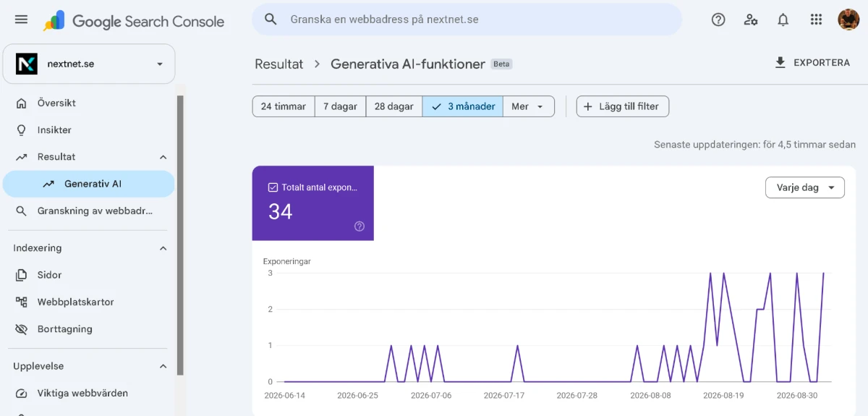The height and width of the screenshot is (416, 868).
Task: Go to the Resultat breadcrumb link
Action: point(278,64)
